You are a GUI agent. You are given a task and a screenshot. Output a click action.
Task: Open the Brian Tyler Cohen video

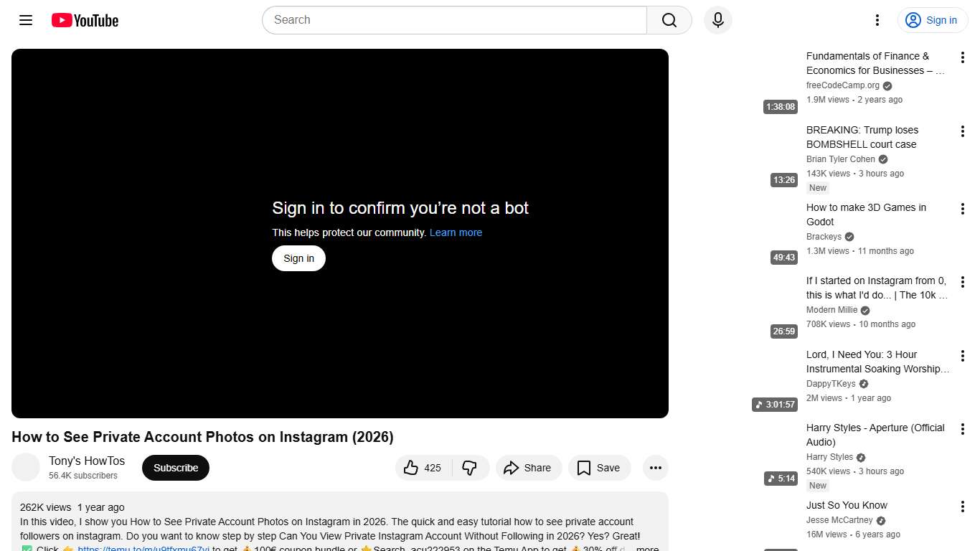[x=861, y=137]
